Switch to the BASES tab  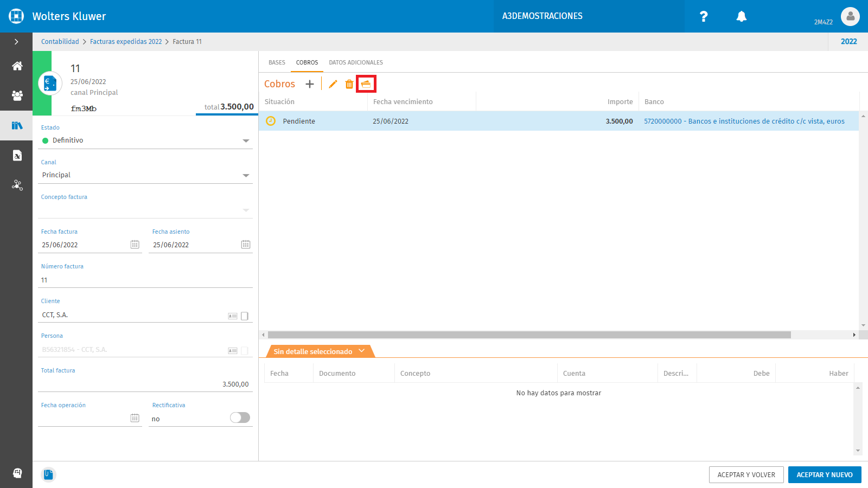(277, 62)
